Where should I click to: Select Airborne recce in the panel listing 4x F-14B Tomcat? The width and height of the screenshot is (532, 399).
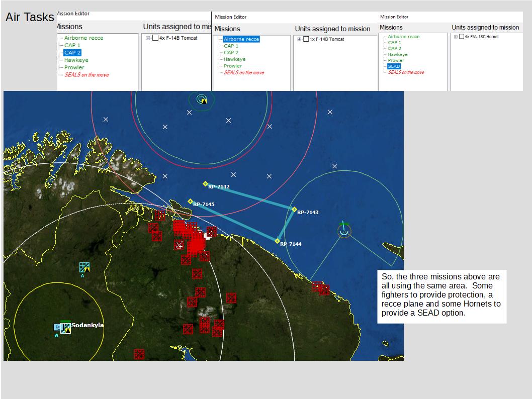pos(84,38)
